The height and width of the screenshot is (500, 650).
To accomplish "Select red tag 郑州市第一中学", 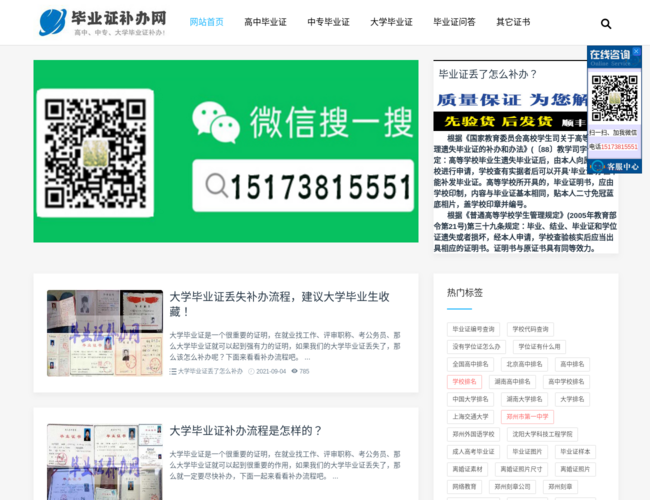I will click(527, 417).
